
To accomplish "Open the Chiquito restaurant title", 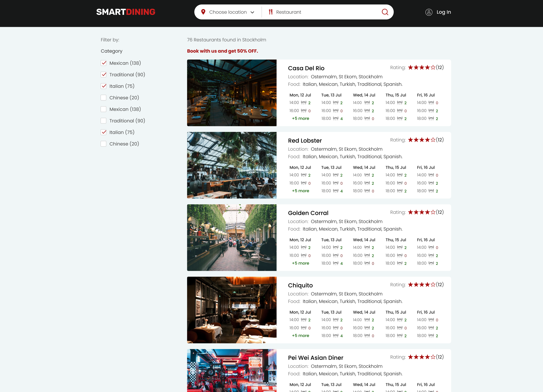I will [300, 285].
